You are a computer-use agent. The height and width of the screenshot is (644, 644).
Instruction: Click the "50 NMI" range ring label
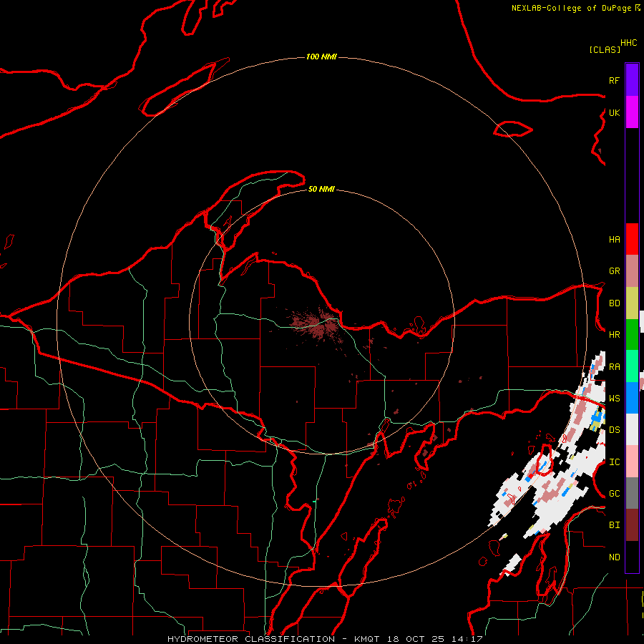[x=321, y=189]
